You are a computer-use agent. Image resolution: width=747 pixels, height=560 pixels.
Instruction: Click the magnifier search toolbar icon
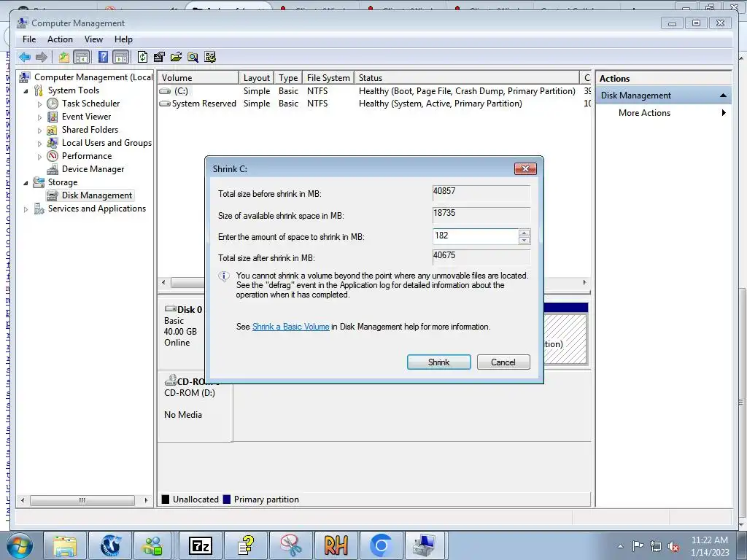pos(193,57)
